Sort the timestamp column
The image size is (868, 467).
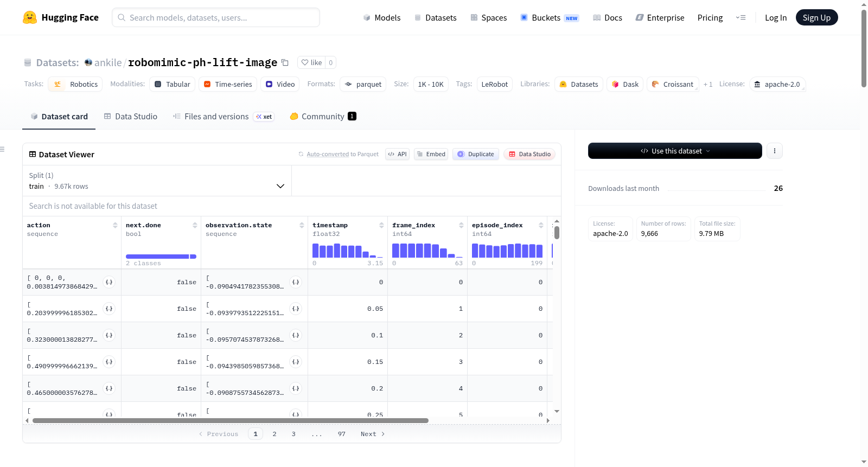[381, 225]
